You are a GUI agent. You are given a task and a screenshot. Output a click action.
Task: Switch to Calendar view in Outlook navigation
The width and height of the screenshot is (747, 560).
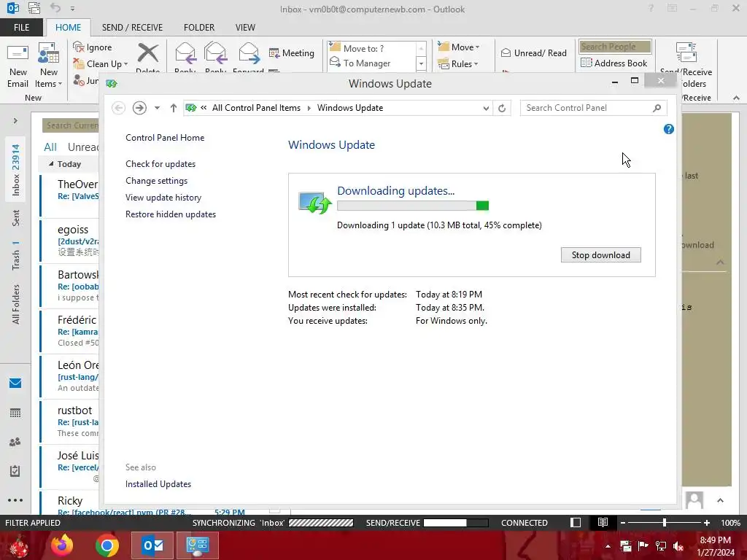(x=15, y=413)
